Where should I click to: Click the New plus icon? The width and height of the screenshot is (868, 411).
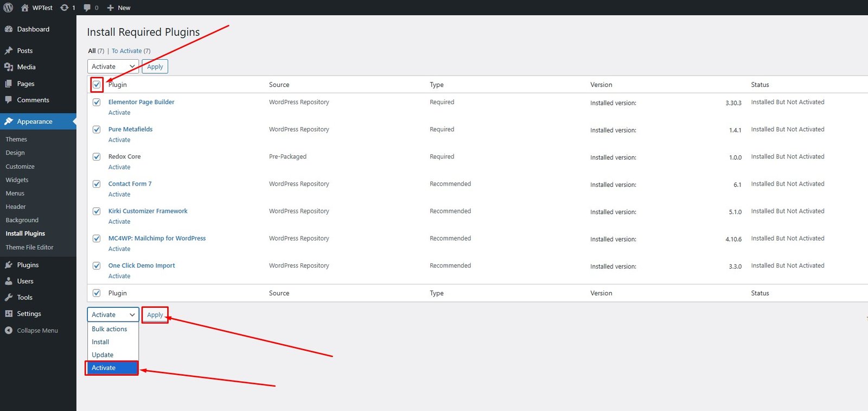pos(110,8)
